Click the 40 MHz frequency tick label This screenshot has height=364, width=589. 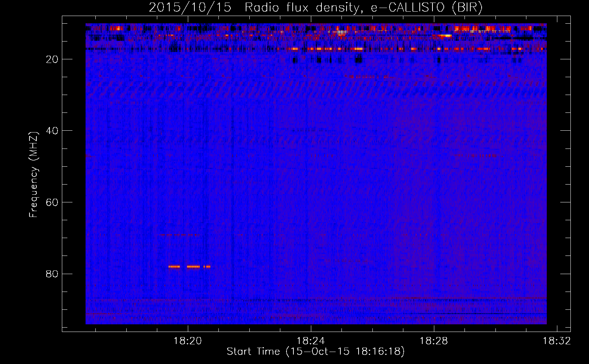(x=52, y=131)
